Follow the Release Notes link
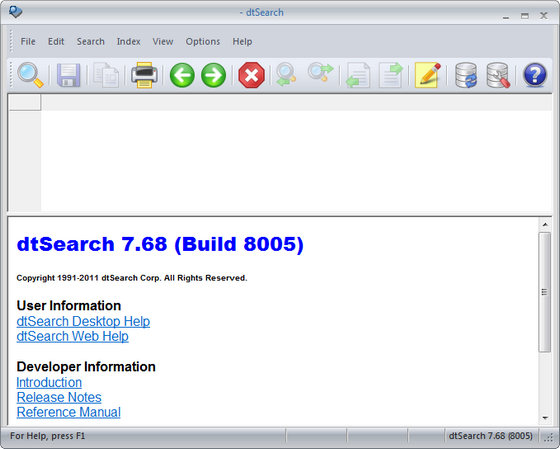The width and height of the screenshot is (560, 449). [59, 398]
